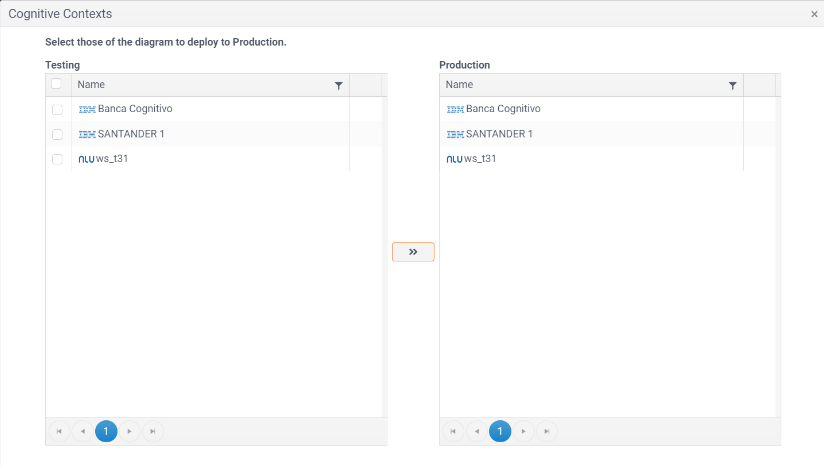Select page 1 in Production pager
Image resolution: width=824 pixels, height=466 pixels.
(500, 431)
